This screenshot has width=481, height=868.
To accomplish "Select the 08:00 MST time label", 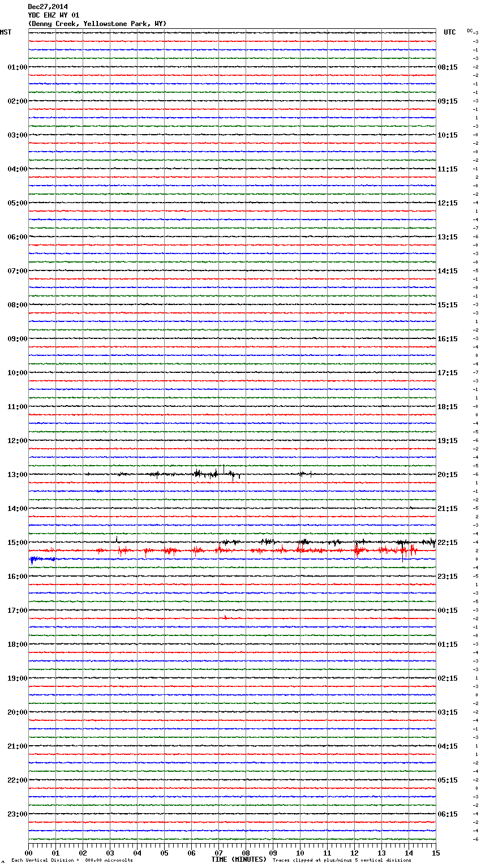I will pos(18,305).
